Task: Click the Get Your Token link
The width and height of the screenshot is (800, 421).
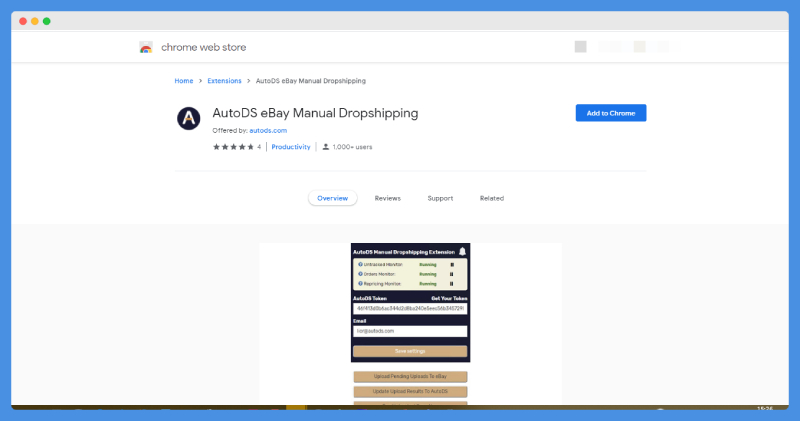Action: coord(449,299)
